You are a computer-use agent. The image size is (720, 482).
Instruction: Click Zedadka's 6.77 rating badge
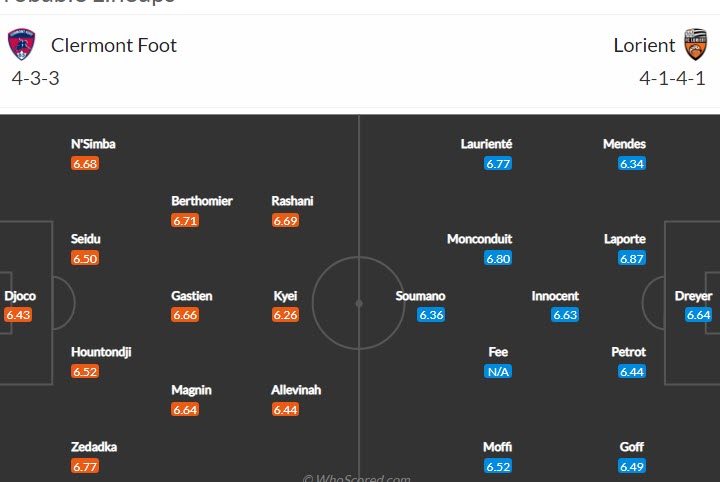(x=85, y=466)
